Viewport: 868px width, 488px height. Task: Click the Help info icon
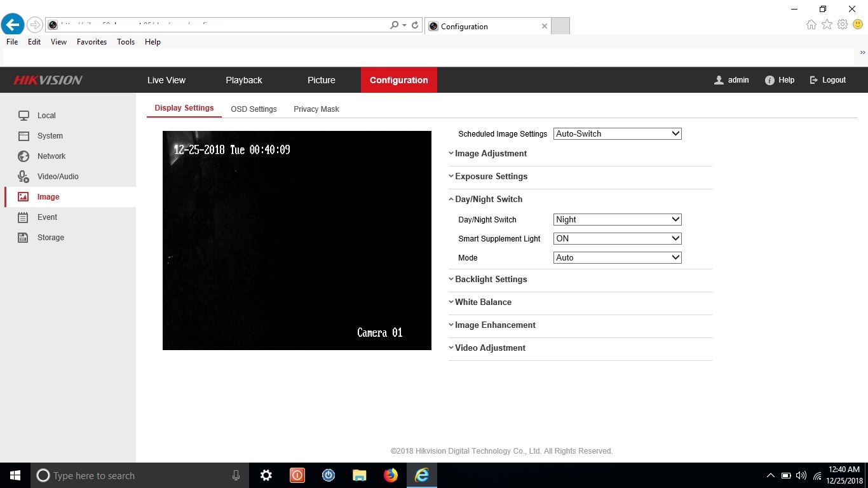point(770,80)
